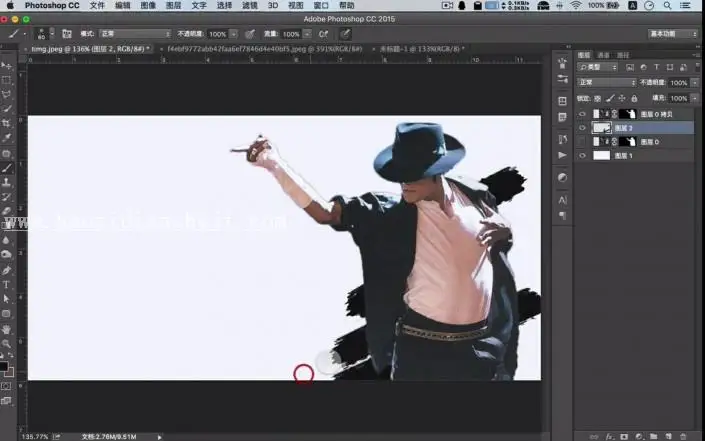Open the Actions panel play icon
This screenshot has width=705, height=441.
[562, 155]
